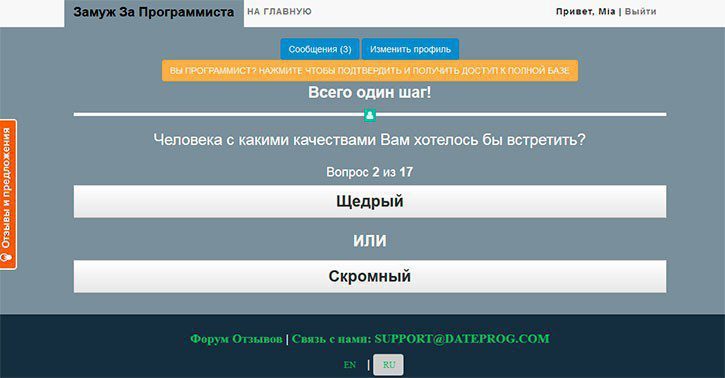The height and width of the screenshot is (378, 725).
Task: Click the person icon marker on progress bar
Action: pyautogui.click(x=369, y=115)
